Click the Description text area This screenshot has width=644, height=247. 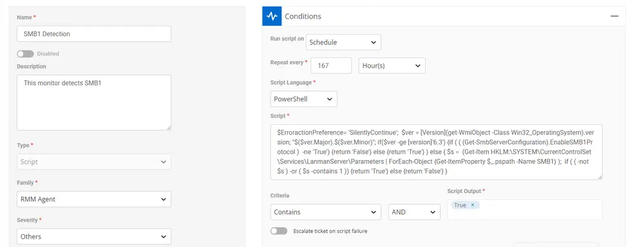(x=94, y=102)
